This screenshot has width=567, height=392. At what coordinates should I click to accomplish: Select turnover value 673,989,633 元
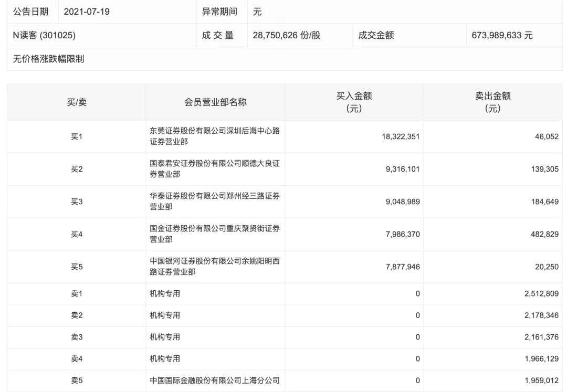502,35
